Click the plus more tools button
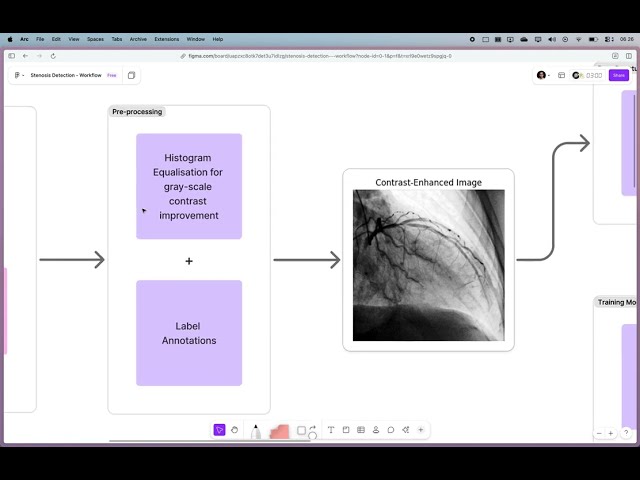This screenshot has width=640, height=480. (x=421, y=430)
